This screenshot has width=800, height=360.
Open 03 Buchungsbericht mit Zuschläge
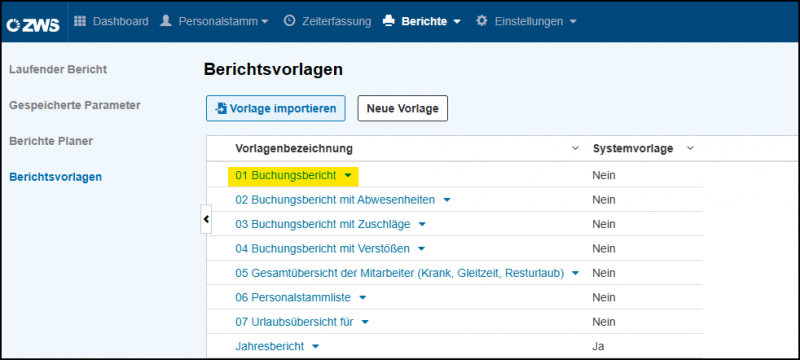323,224
